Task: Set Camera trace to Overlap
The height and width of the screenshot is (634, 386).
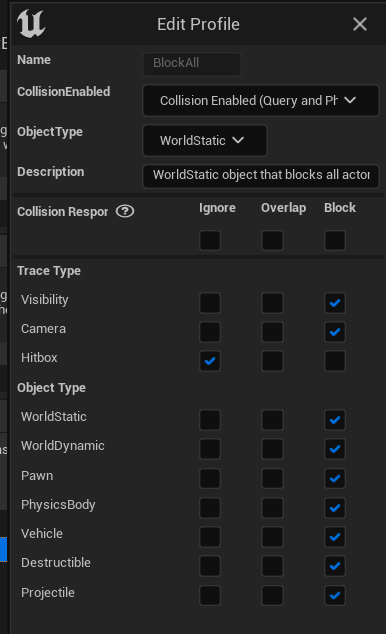Action: click(x=272, y=332)
